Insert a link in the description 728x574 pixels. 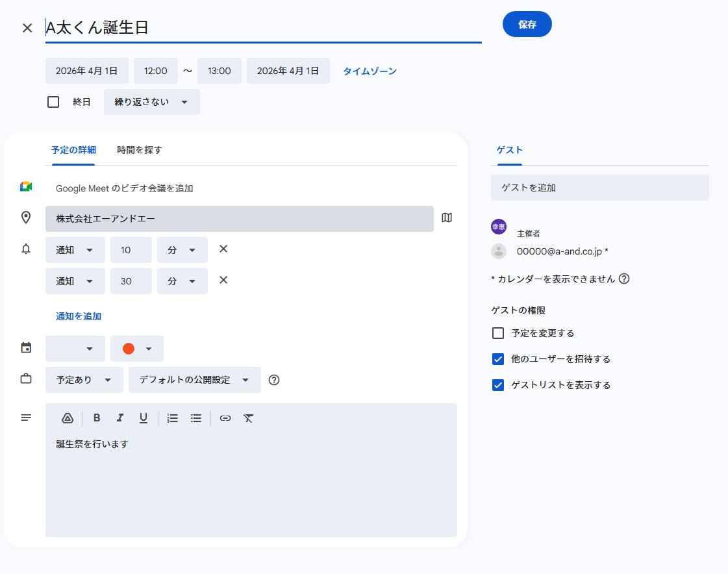[225, 418]
